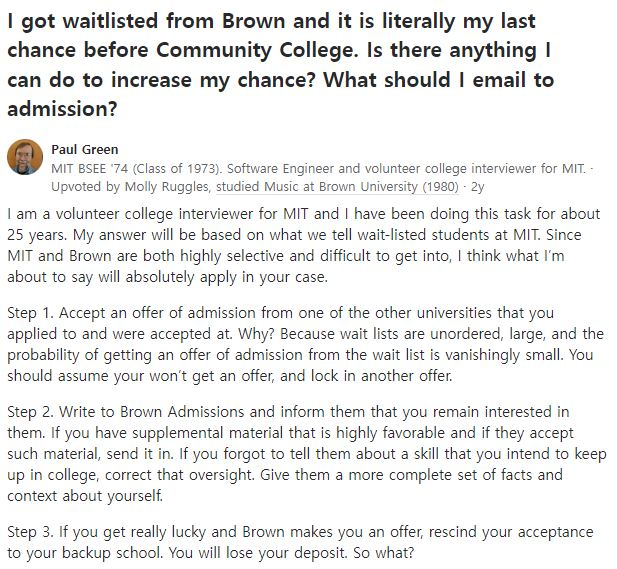617x569 pixels.
Task: Open the Paul Green author name link
Action: click(85, 150)
